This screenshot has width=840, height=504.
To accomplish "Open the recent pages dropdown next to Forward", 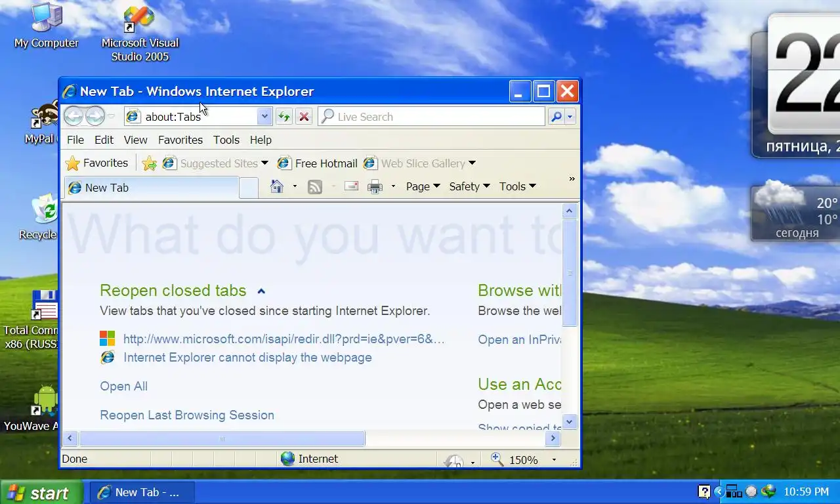I will [112, 117].
